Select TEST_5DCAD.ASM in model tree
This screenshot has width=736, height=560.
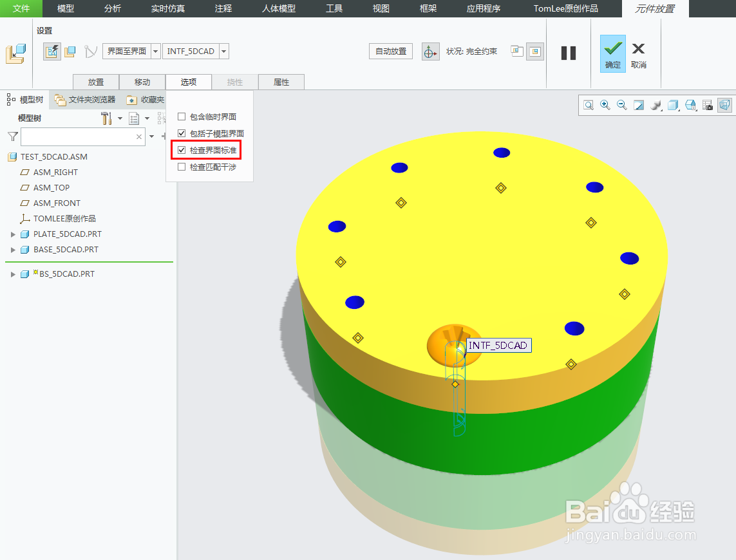tap(54, 157)
